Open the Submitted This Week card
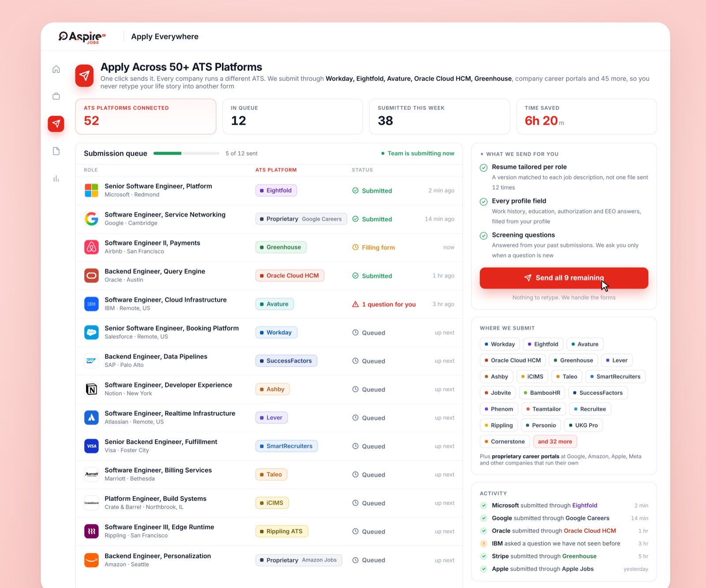This screenshot has height=588, width=706. click(x=439, y=116)
